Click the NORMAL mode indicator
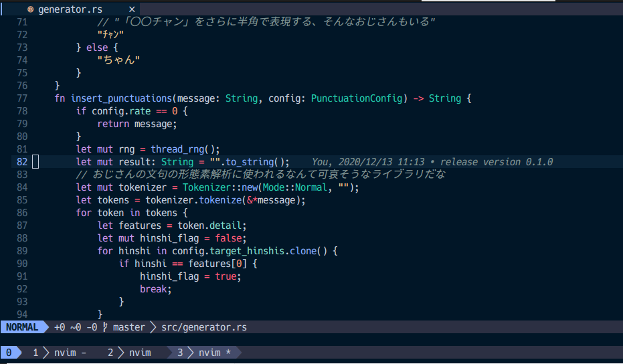The image size is (623, 364). click(22, 327)
